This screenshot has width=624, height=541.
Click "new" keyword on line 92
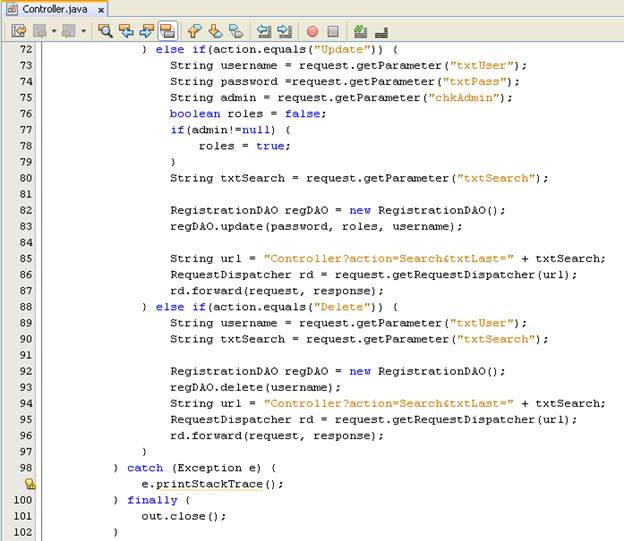point(360,371)
